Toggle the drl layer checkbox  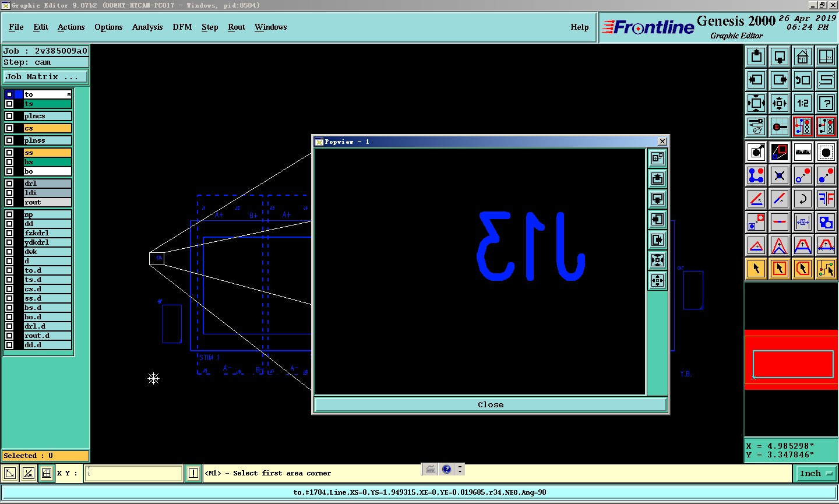pos(9,184)
